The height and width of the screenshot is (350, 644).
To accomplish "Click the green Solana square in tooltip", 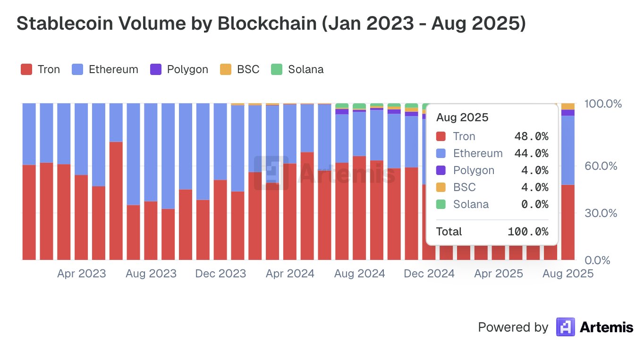I will 441,205.
